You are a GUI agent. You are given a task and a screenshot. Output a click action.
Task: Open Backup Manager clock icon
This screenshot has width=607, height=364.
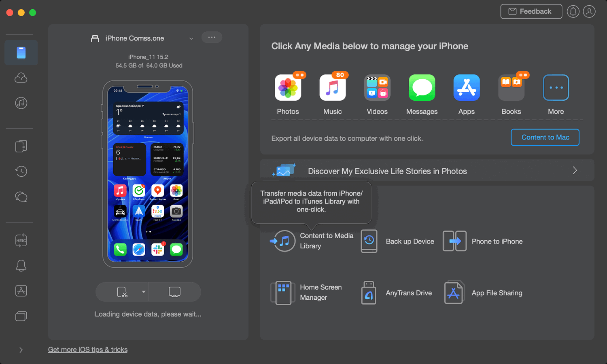point(21,171)
